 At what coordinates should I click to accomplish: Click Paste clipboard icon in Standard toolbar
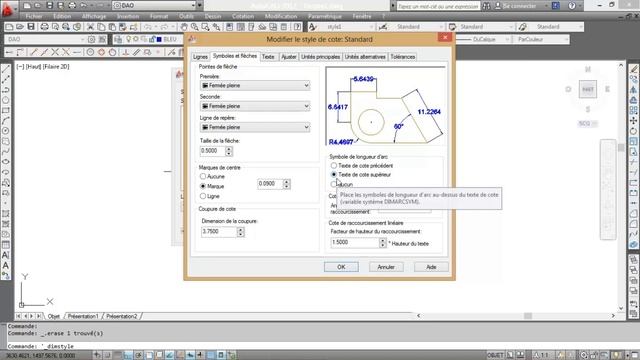(111, 27)
